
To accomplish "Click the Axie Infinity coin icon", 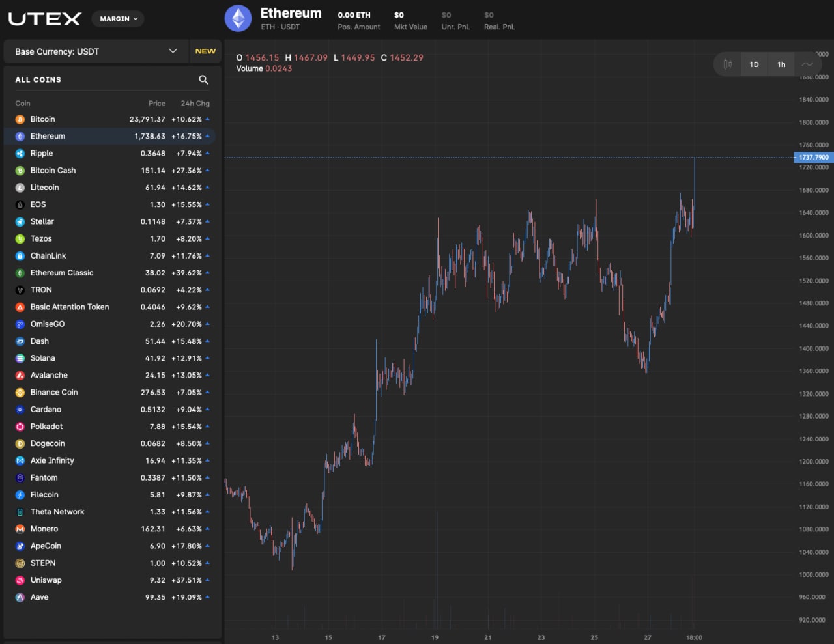I will (x=20, y=461).
